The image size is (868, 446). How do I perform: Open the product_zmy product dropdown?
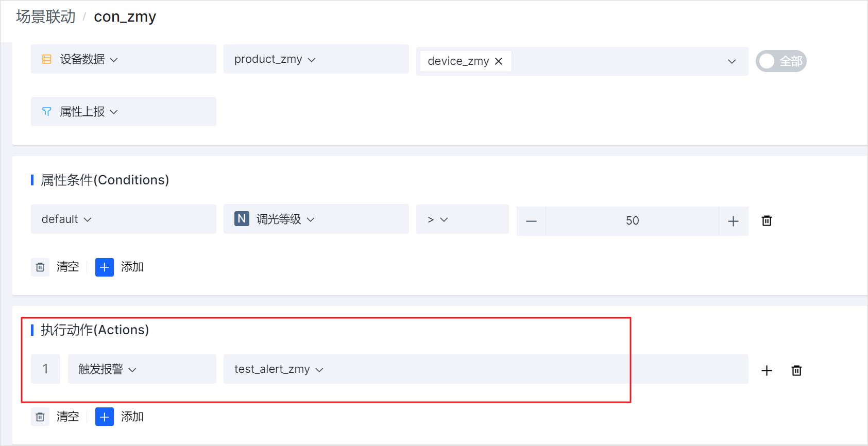coord(316,59)
